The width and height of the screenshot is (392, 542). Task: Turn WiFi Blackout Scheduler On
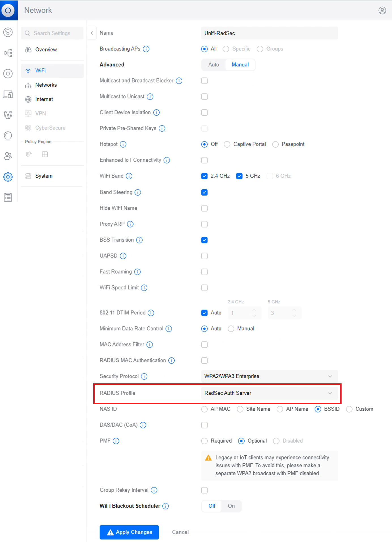231,506
